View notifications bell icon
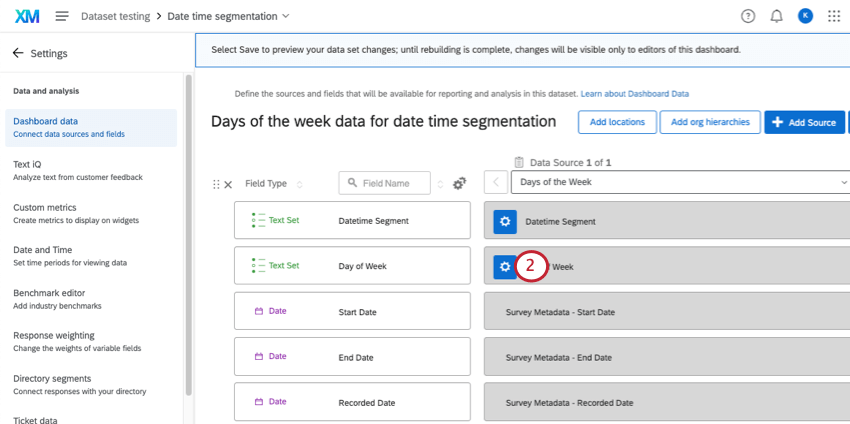 (776, 16)
